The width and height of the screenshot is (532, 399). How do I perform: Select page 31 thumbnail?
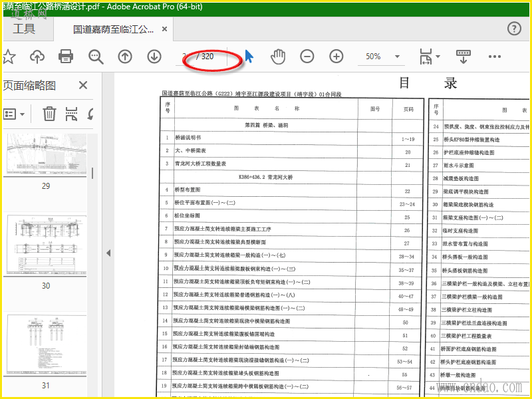[47, 344]
